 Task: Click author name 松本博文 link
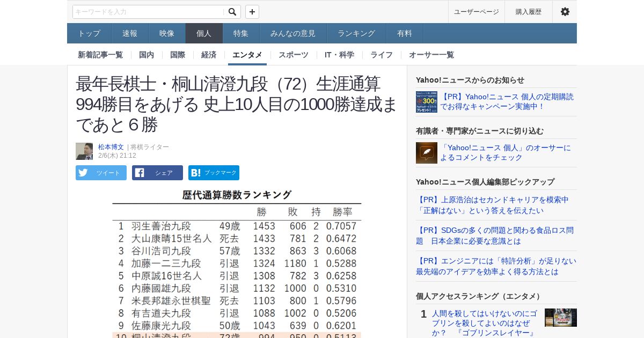pyautogui.click(x=111, y=147)
